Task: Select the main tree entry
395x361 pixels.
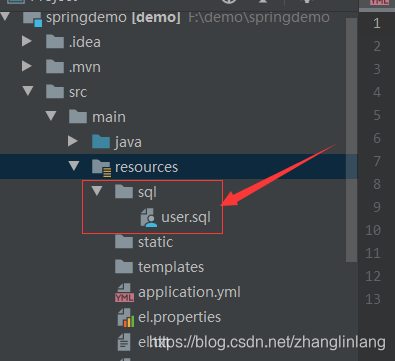Action: pyautogui.click(x=109, y=117)
